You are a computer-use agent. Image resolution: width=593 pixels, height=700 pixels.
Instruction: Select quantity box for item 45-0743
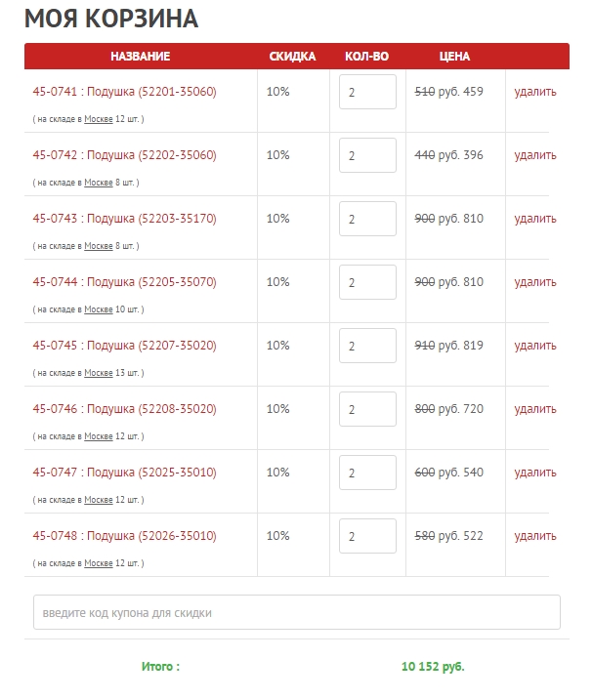click(367, 219)
